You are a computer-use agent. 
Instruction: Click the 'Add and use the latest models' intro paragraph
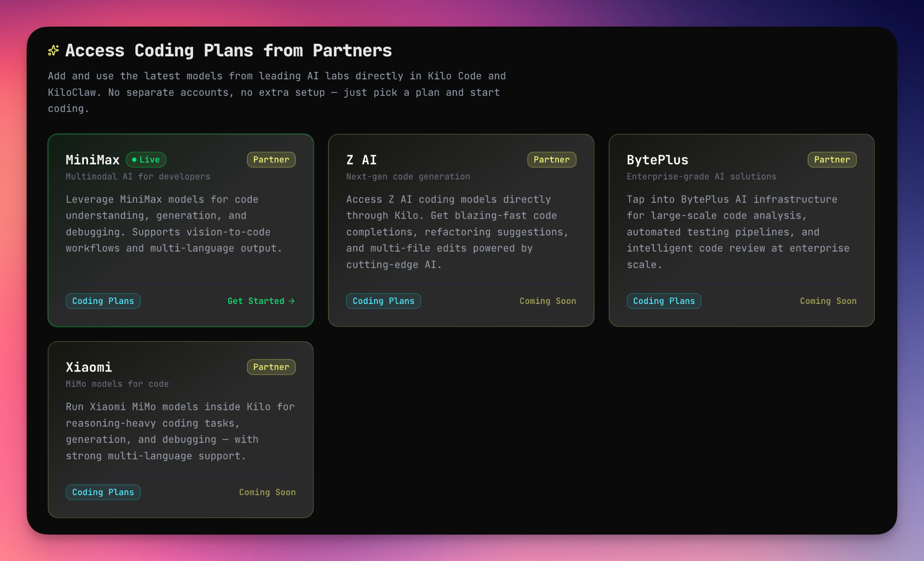click(x=277, y=92)
